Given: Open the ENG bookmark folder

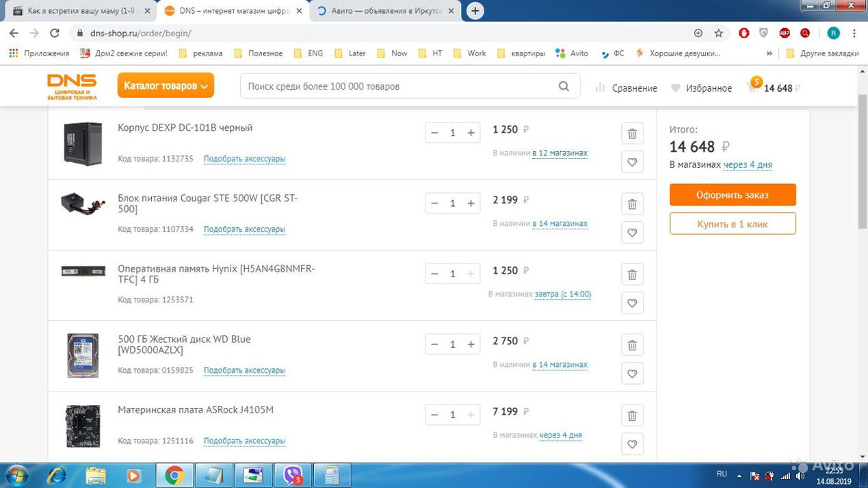Looking at the screenshot, I should click(x=308, y=53).
